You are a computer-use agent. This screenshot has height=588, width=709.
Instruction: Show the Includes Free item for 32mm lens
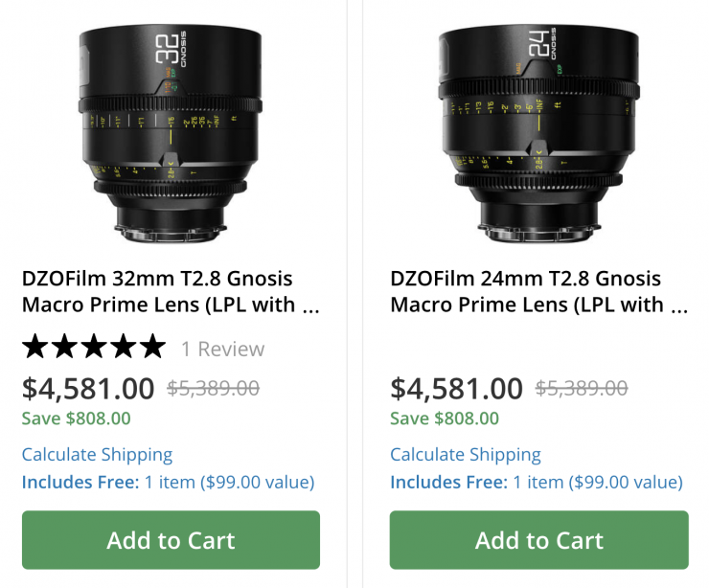tap(168, 482)
